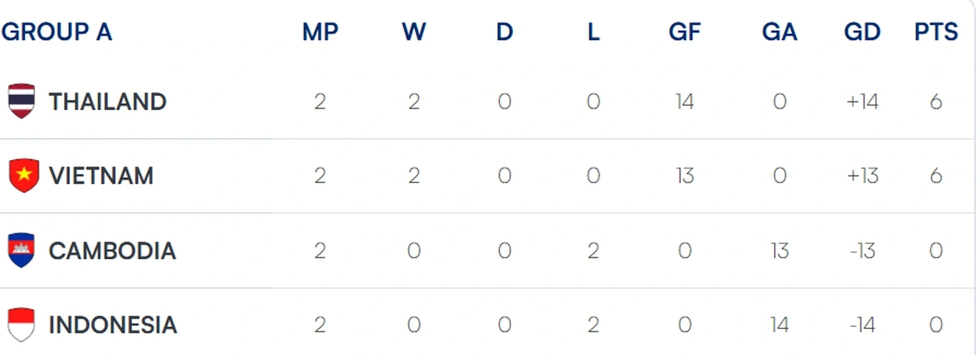Click the Thailand flag icon
Screen dimensions: 980x355
click(22, 101)
